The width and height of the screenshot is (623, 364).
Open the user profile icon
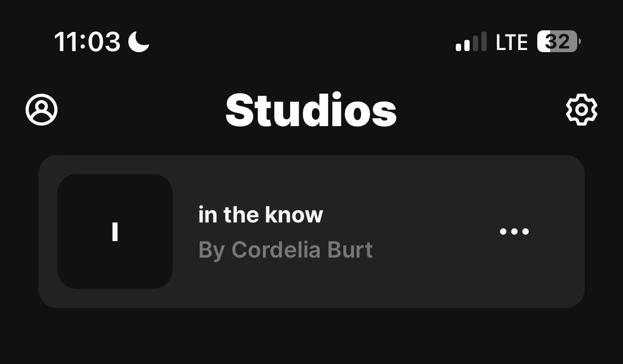[x=42, y=110]
